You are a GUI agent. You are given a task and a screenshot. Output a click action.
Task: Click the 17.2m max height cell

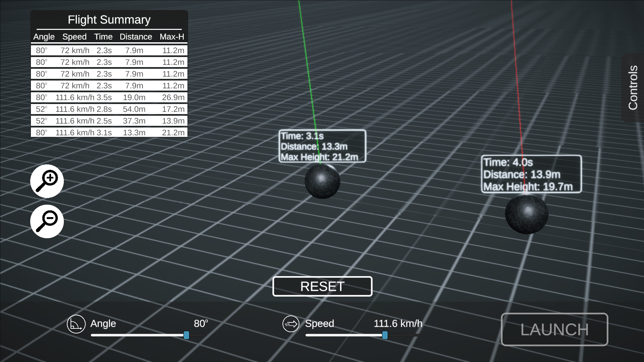tap(173, 109)
